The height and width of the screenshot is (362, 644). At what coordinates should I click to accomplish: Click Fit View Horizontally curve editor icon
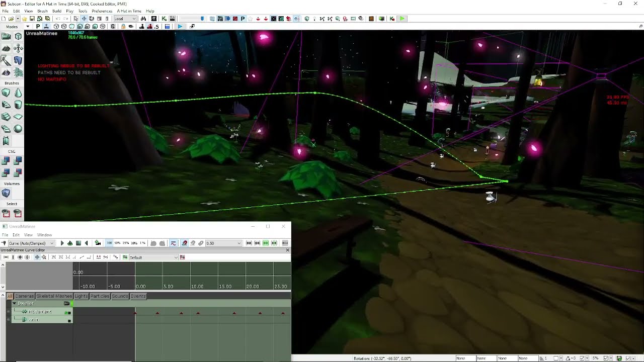click(6, 257)
